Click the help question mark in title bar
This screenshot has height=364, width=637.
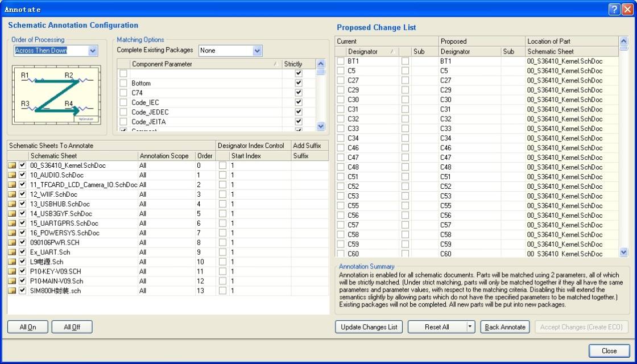click(x=614, y=9)
